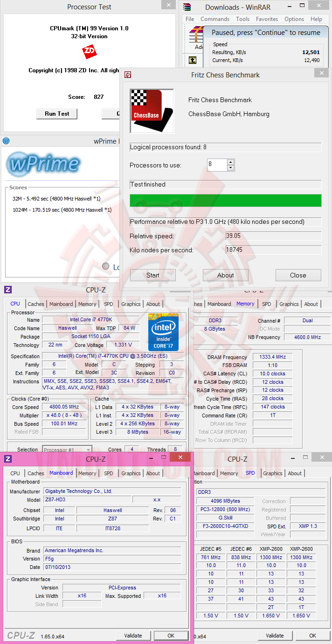The height and width of the screenshot is (644, 332).
Task: Click Close button in Fritz Chess Benchmark
Action: (x=298, y=275)
